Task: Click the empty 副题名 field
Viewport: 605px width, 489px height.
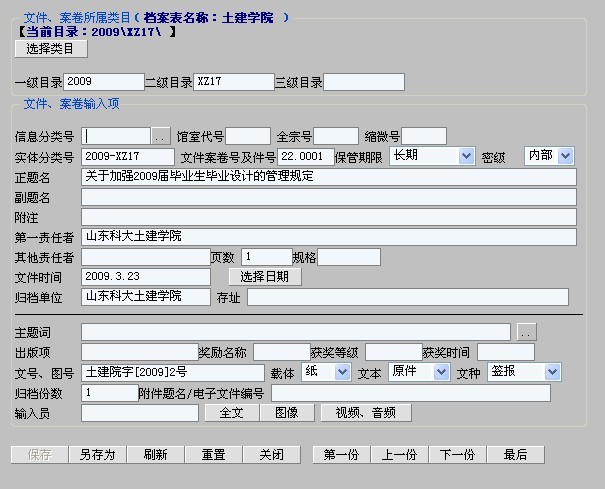Action: (329, 197)
